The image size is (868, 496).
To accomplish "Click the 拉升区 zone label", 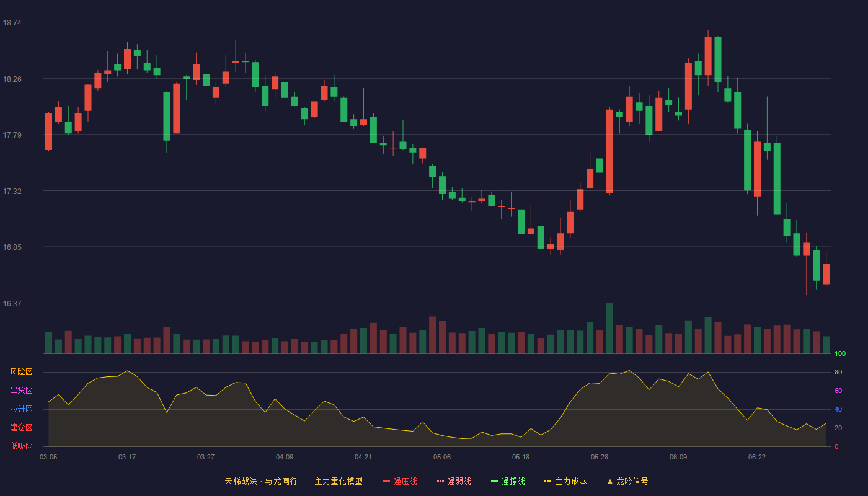I will pos(21,409).
